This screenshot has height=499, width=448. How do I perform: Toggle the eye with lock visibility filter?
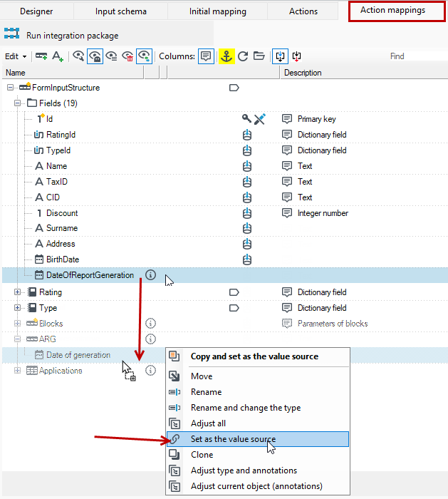coord(95,56)
